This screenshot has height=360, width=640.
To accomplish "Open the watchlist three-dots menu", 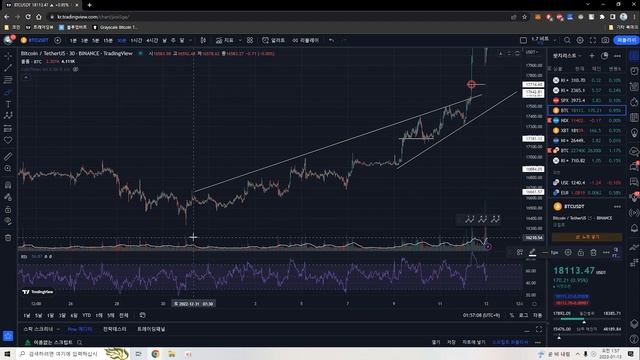I will pos(617,56).
